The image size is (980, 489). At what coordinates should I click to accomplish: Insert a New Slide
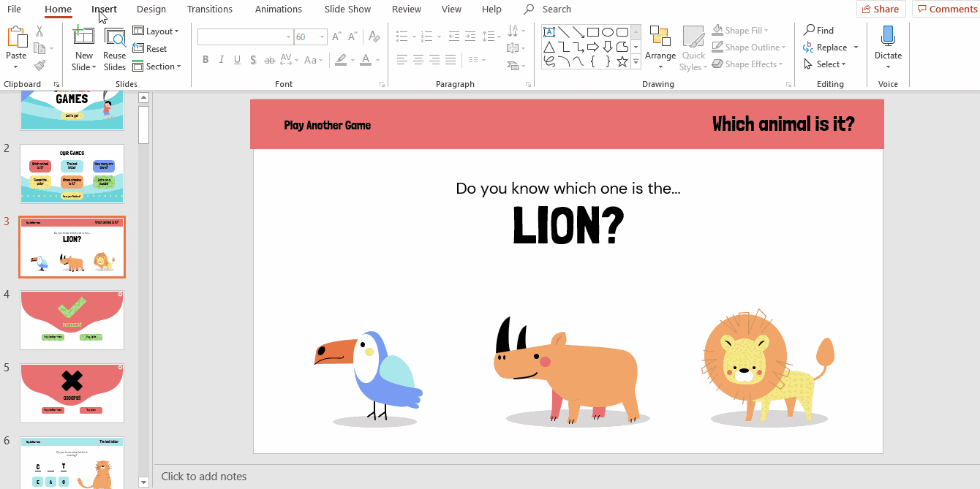[83, 37]
